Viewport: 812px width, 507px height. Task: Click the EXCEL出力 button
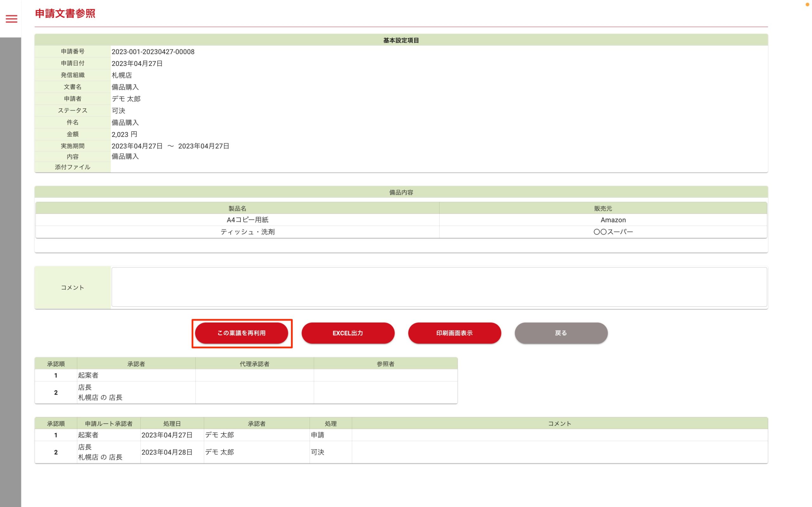tap(348, 333)
